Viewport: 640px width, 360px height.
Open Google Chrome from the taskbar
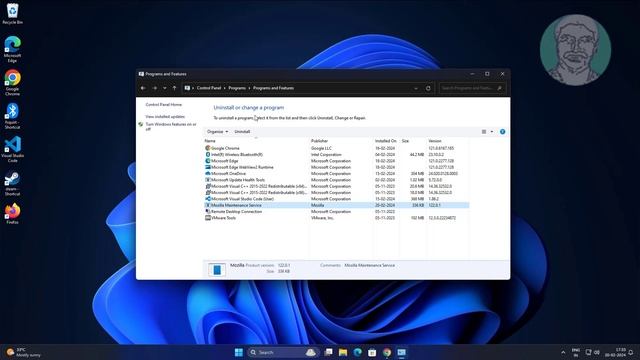click(387, 352)
